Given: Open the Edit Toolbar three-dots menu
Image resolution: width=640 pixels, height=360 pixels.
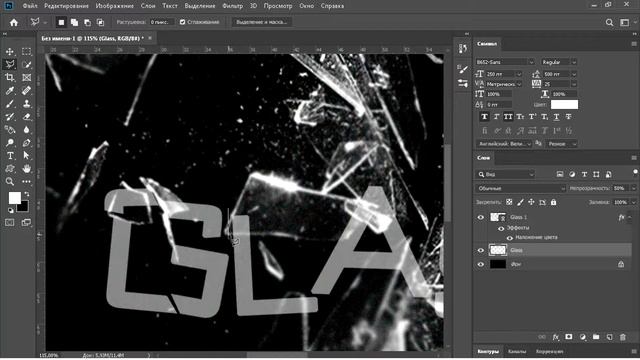Looking at the screenshot, I should [27, 182].
